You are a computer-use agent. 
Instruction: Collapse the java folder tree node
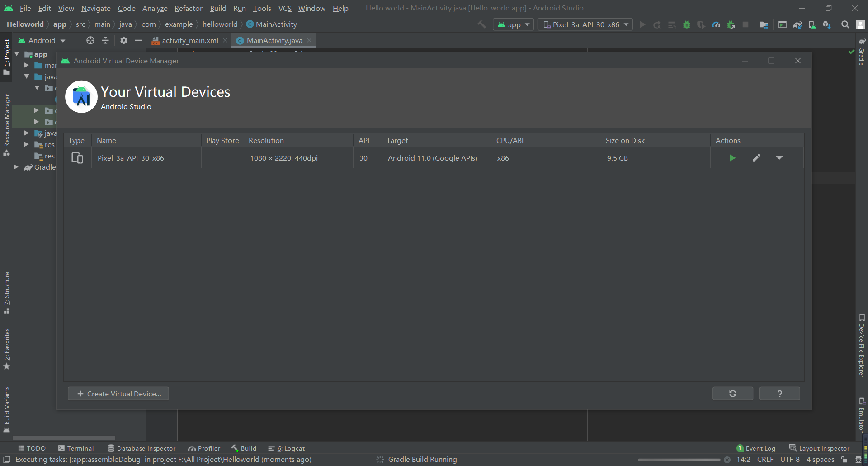tap(27, 76)
